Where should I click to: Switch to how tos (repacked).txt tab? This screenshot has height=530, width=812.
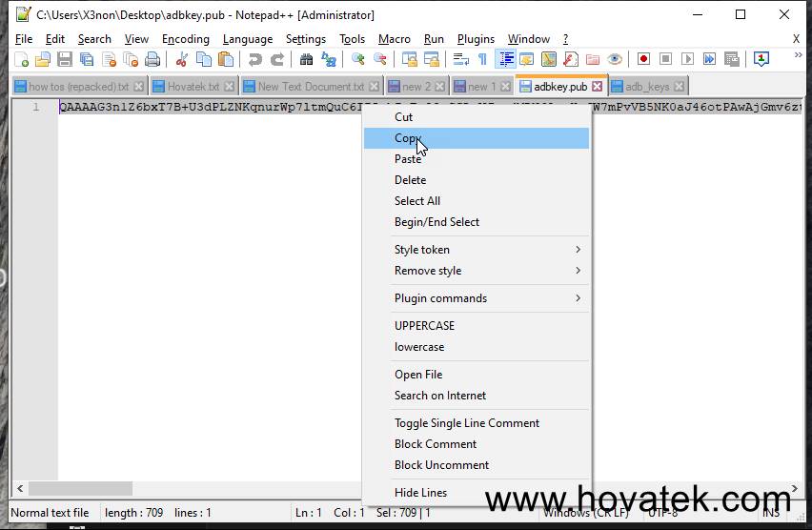click(79, 87)
